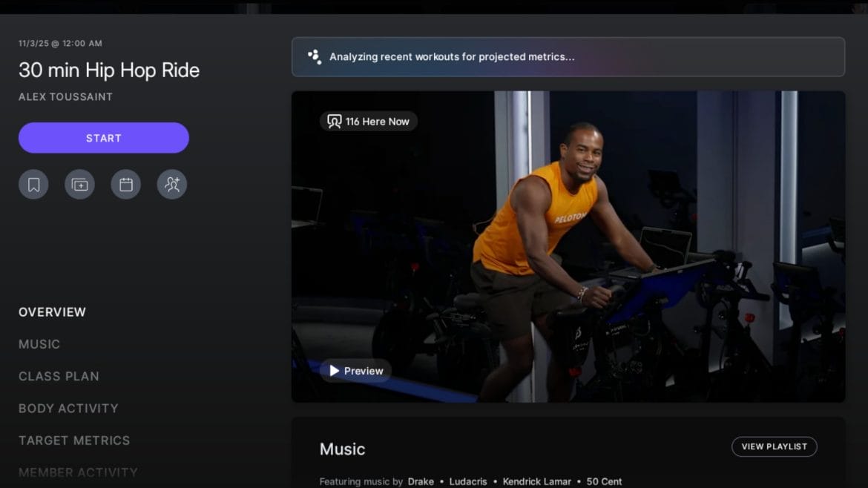This screenshot has width=868, height=488.
Task: Return to the OVERVIEW section
Action: click(52, 312)
